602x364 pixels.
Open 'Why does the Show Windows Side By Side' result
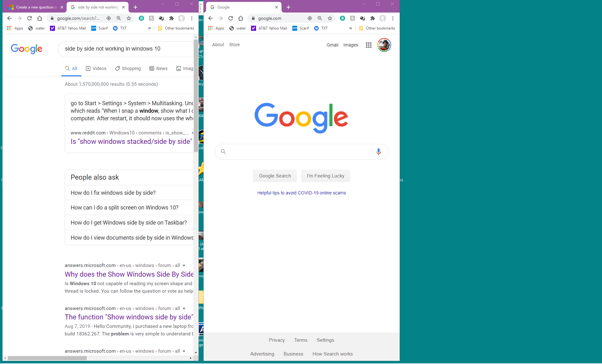pyautogui.click(x=129, y=274)
